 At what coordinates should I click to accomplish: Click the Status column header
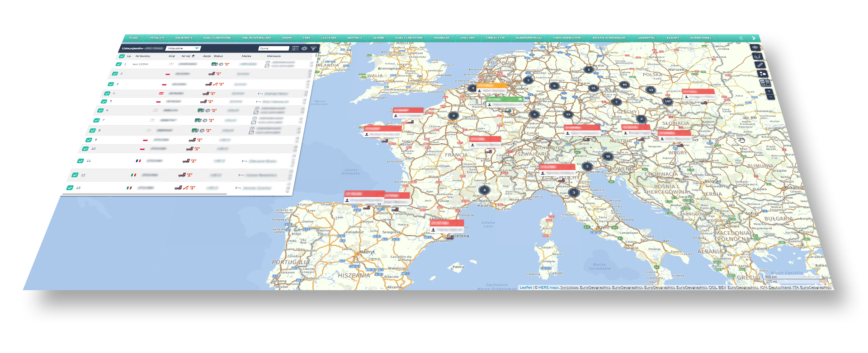[x=218, y=56]
